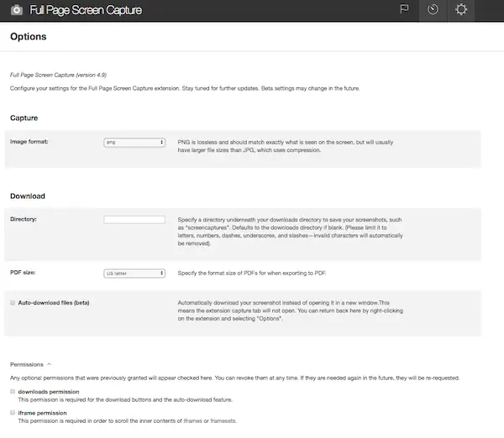Click the Download section heading

[x=28, y=196]
